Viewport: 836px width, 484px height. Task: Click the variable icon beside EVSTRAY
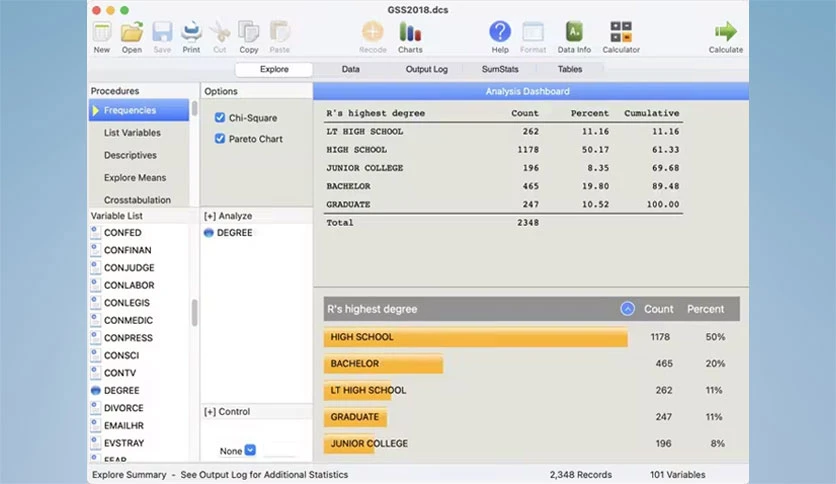[95, 443]
